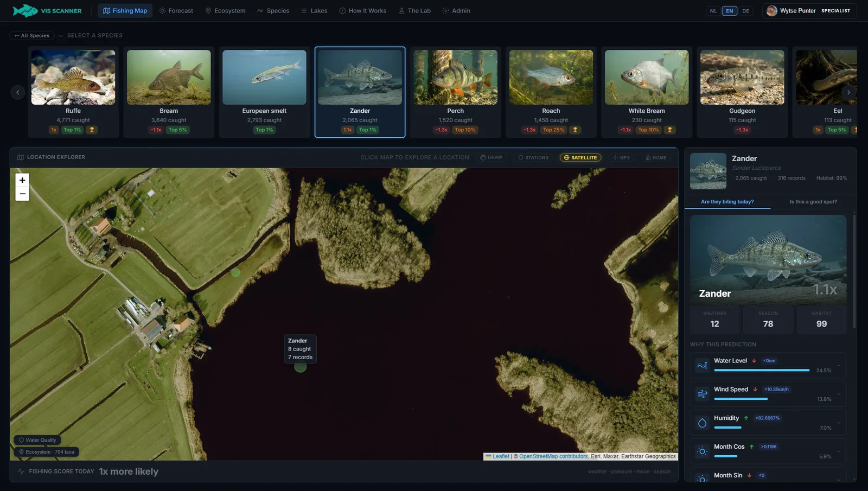This screenshot has width=868, height=491.
Task: Show more species with right arrow
Action: click(x=848, y=92)
